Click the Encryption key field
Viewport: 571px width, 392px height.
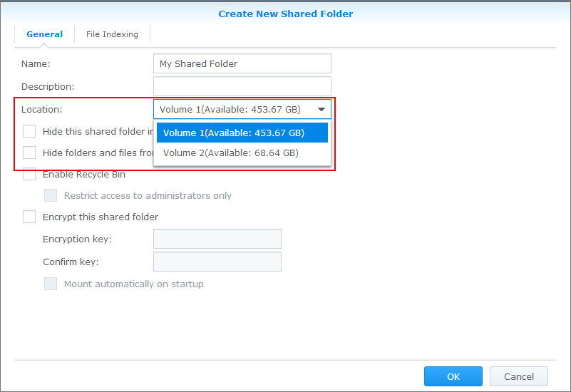coord(217,239)
